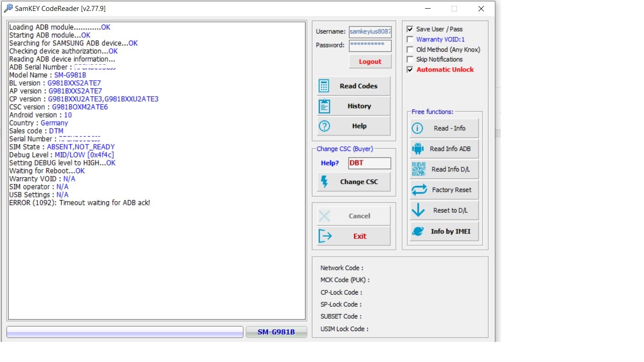Click the question mark icon on Help
This screenshot has height=362, width=644.
coord(324,126)
